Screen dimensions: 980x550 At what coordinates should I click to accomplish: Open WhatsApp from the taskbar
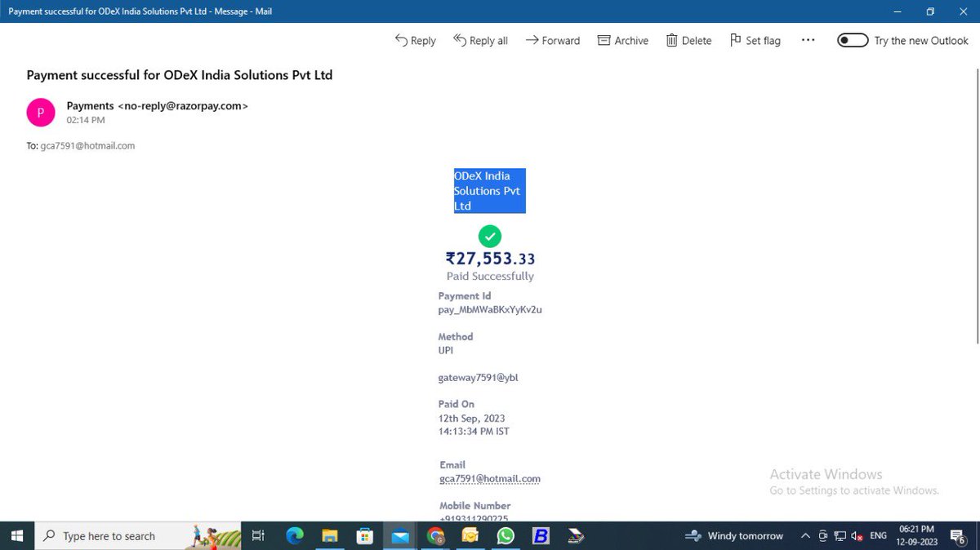[506, 536]
